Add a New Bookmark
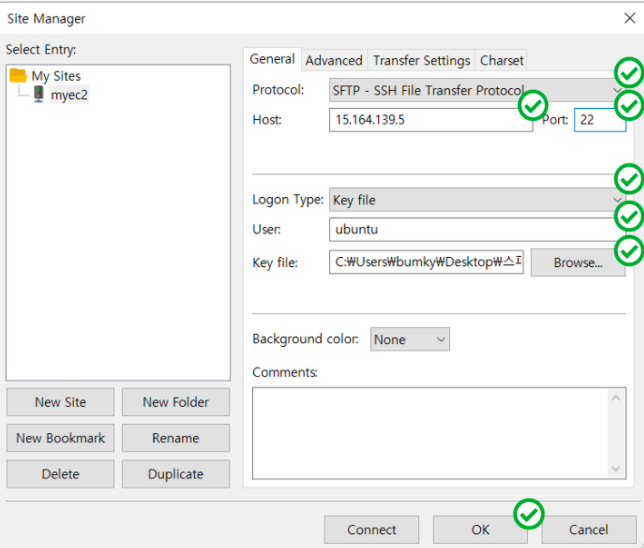 [60, 438]
